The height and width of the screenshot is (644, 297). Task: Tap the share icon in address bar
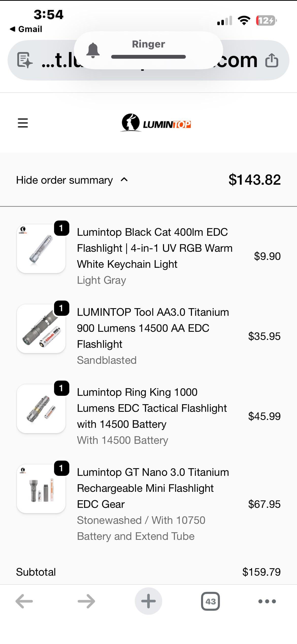tap(272, 60)
